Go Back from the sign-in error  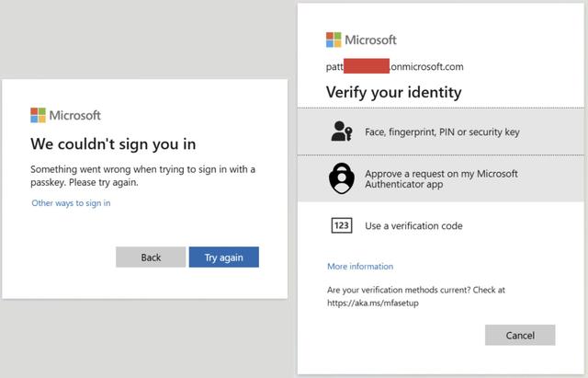151,258
